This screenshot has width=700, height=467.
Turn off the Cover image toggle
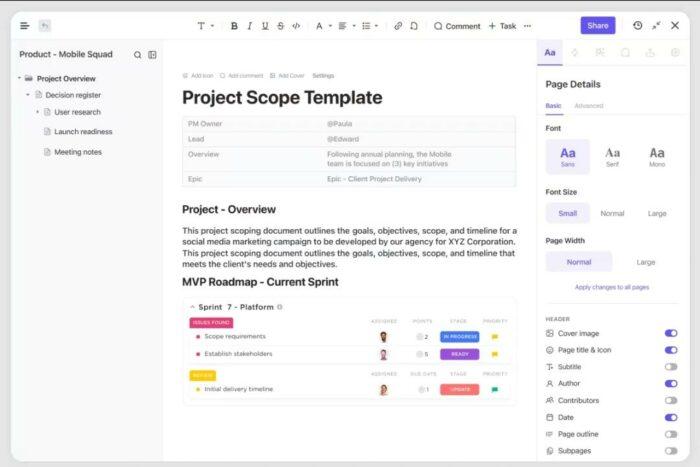click(x=670, y=333)
